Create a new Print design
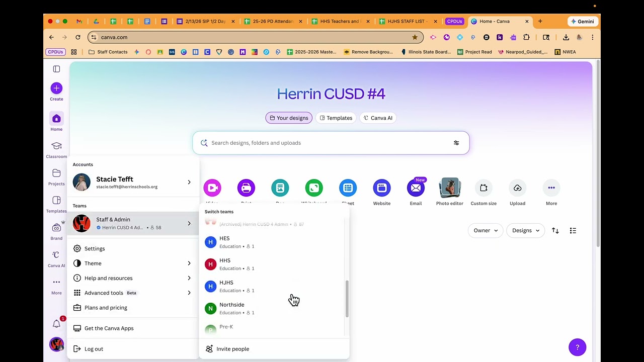This screenshot has height=362, width=644. coord(246,188)
